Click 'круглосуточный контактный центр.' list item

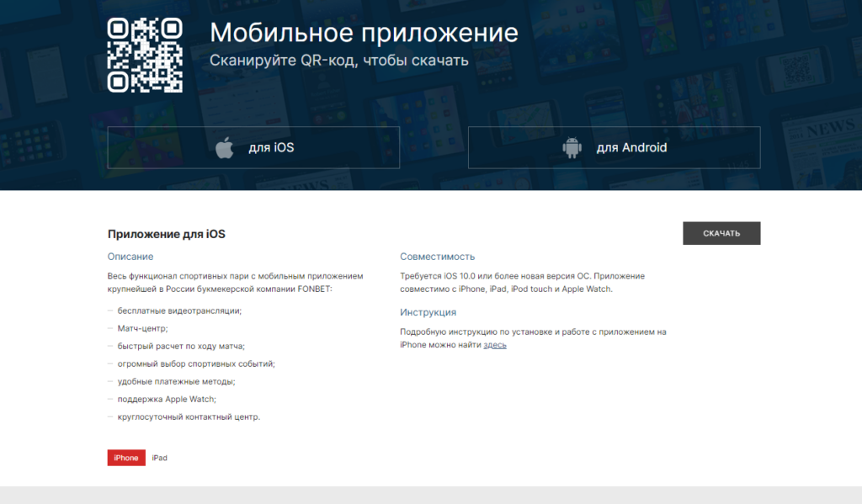(x=189, y=416)
